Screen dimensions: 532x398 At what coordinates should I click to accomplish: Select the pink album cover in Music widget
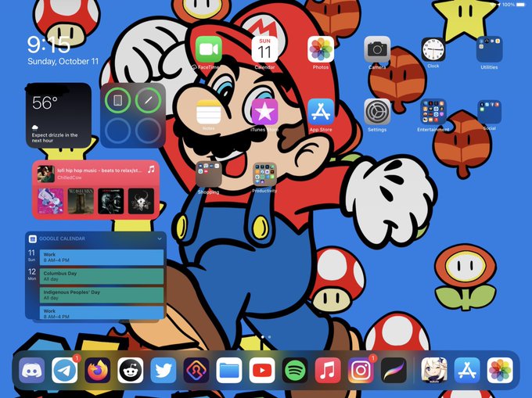(x=51, y=202)
